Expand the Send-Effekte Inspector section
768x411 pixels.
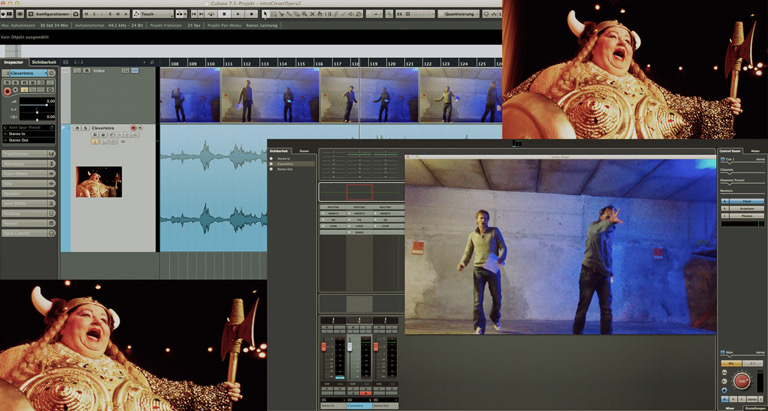(x=28, y=203)
